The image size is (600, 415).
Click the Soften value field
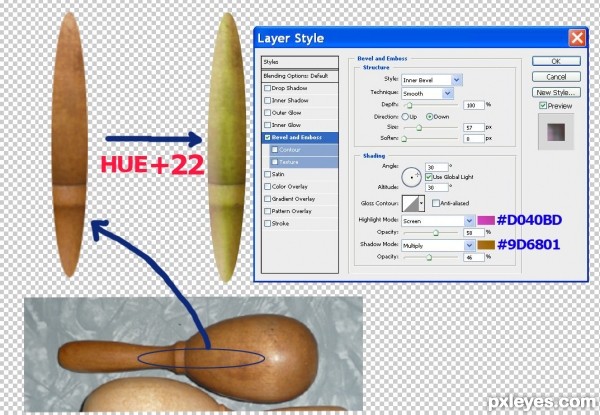[x=474, y=138]
